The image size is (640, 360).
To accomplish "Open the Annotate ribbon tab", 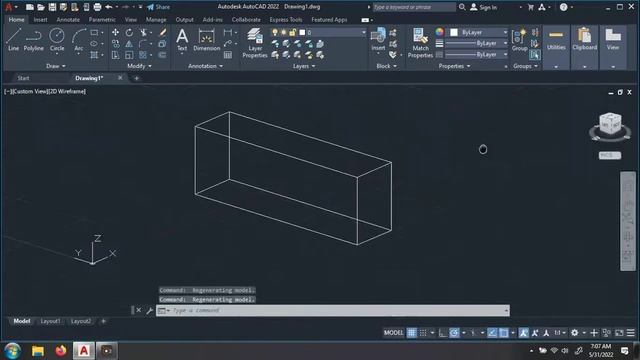I will (68, 20).
